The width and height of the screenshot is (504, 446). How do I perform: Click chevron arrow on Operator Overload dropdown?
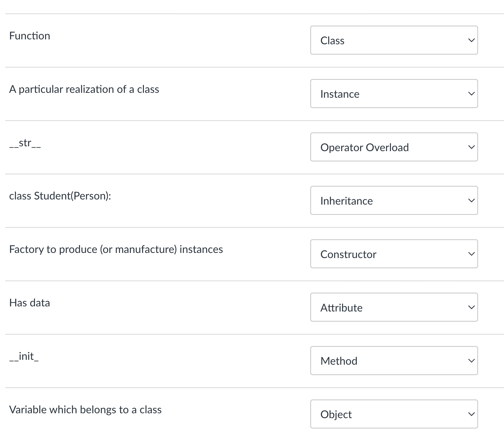[x=471, y=147]
